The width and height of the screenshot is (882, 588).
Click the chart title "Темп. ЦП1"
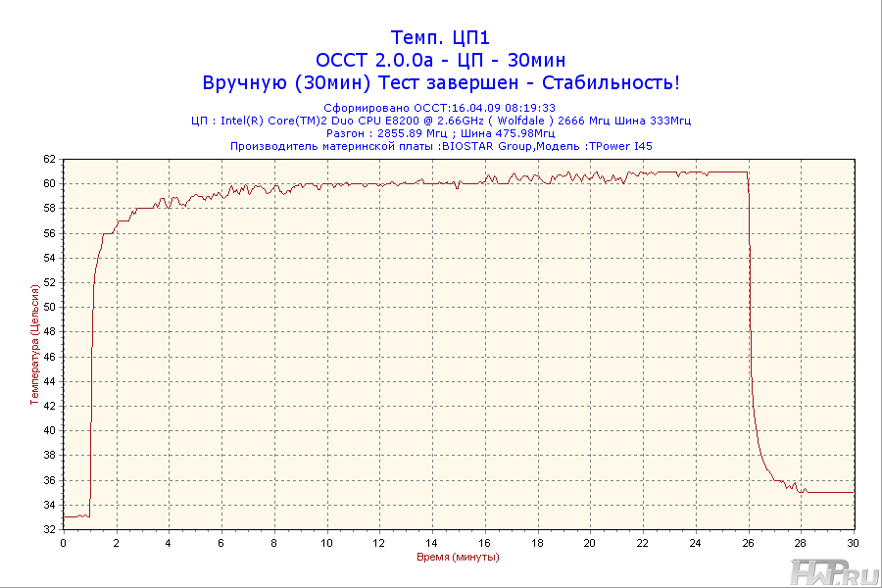point(440,38)
